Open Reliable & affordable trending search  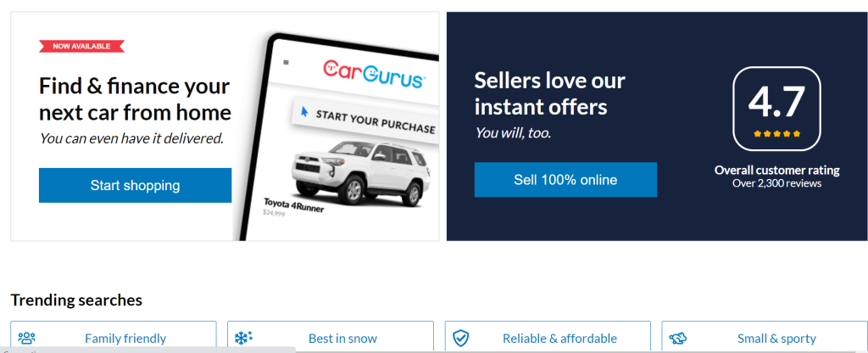(x=548, y=338)
